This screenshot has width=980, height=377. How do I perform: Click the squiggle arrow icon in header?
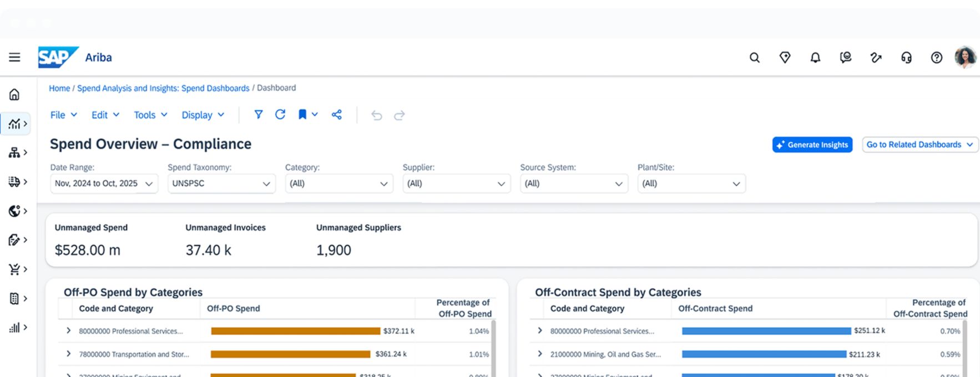click(x=876, y=58)
